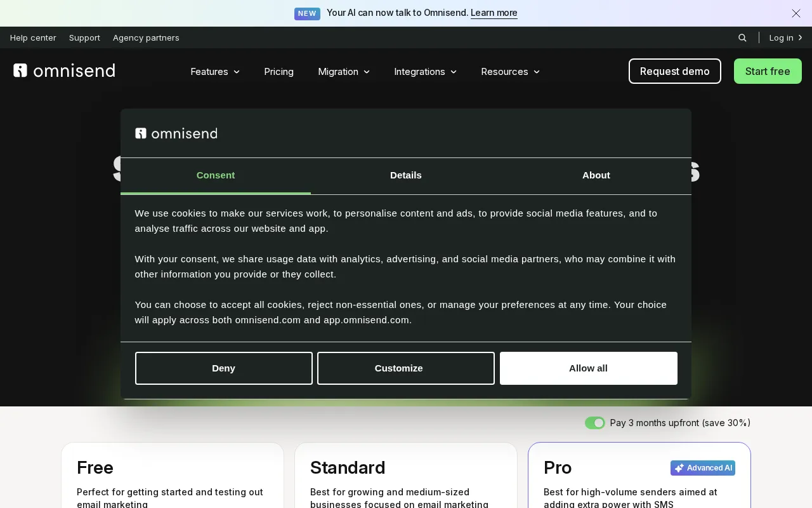Click the Advanced AI badge on the Pro plan
This screenshot has width=812, height=508.
point(703,468)
